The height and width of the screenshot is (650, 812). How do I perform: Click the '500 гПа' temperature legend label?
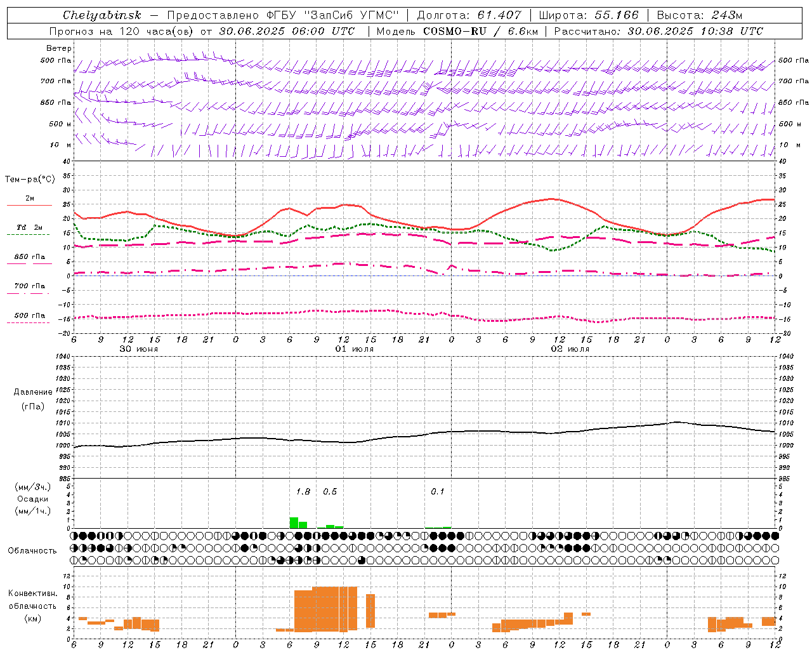click(29, 315)
